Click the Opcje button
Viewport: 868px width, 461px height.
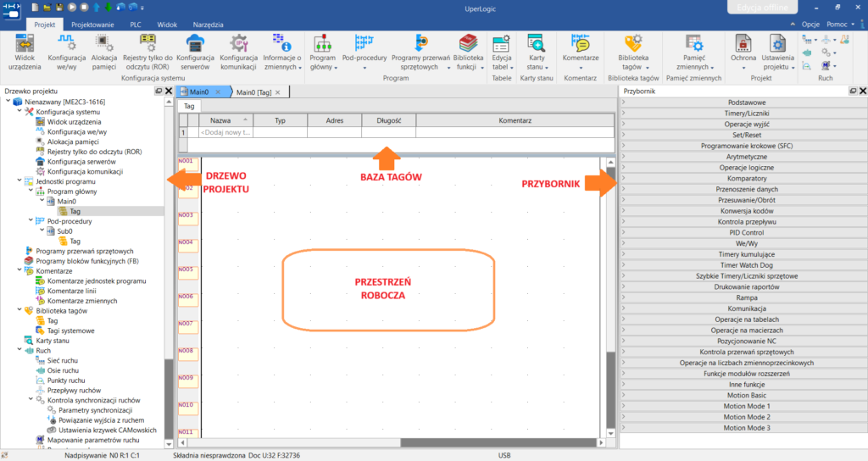[x=810, y=25]
